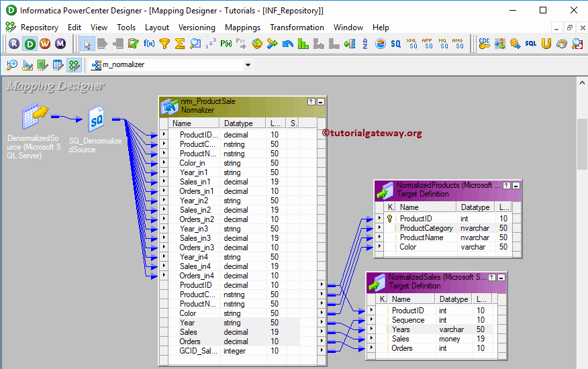Screen dimensions: 588x369
Task: Click the APP SQ toolbar icon
Action: pos(427,44)
